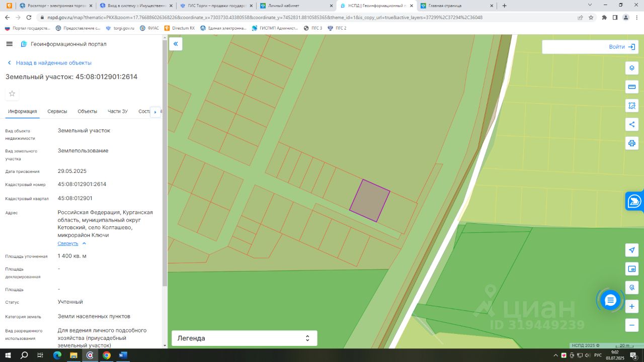
Task: Locate my position with arrow icon
Action: [632, 250]
